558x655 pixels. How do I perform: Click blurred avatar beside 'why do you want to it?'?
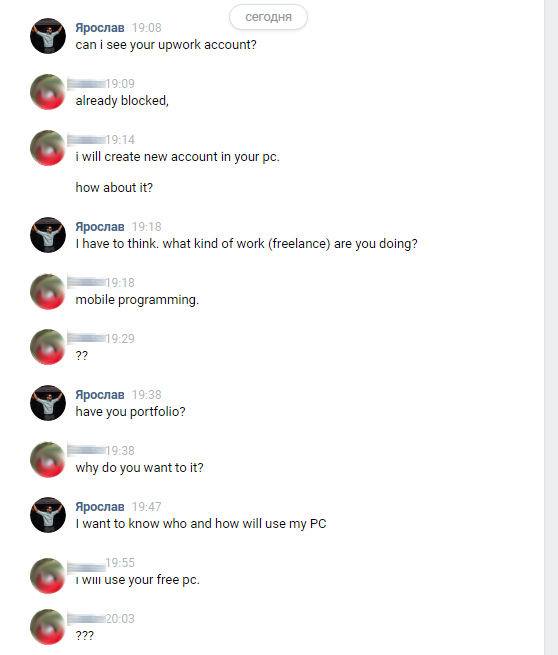coord(48,460)
